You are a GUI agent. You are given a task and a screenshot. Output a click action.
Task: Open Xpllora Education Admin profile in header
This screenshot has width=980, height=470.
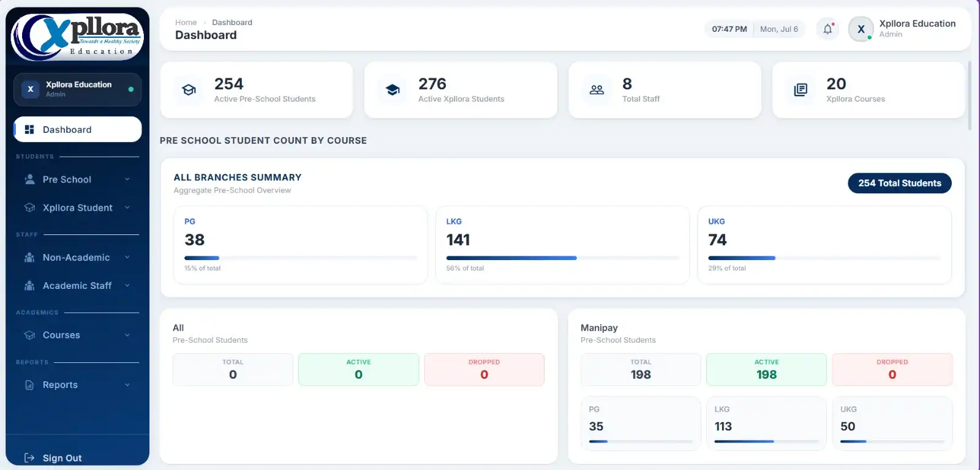click(903, 29)
